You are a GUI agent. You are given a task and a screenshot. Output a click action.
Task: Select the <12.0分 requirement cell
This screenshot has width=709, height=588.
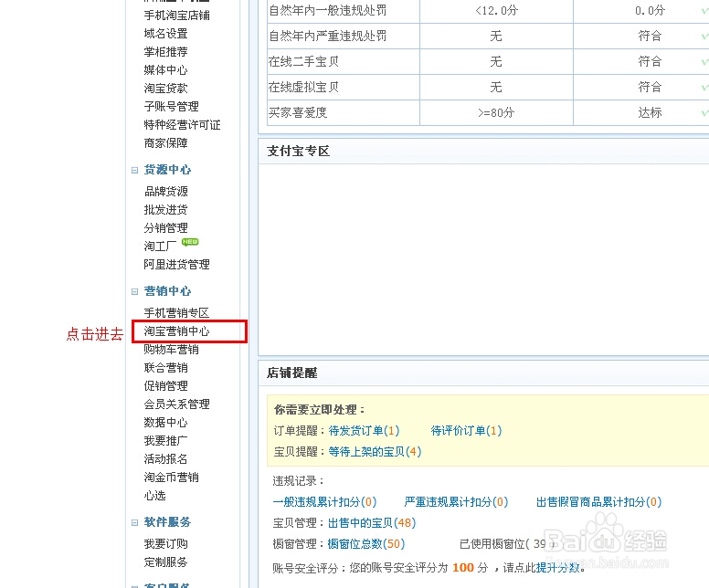coord(496,10)
